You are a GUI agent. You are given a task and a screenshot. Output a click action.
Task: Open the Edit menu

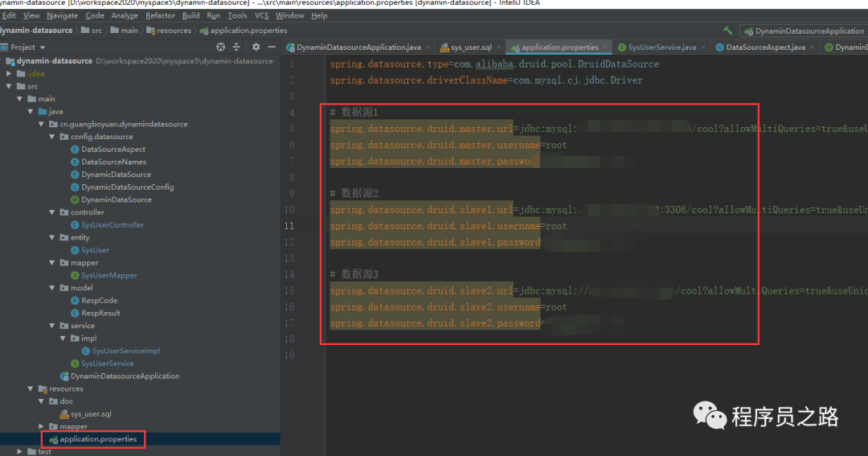tap(9, 15)
